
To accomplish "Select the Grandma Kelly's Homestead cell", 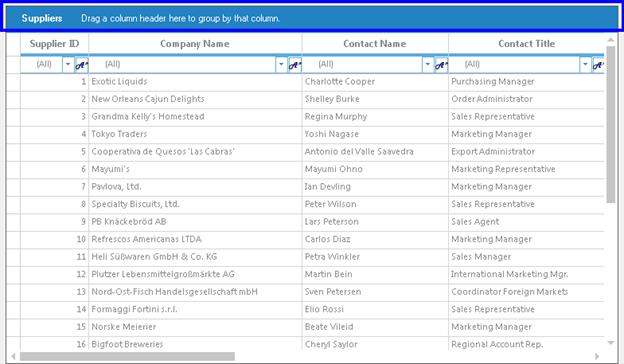I will point(195,117).
